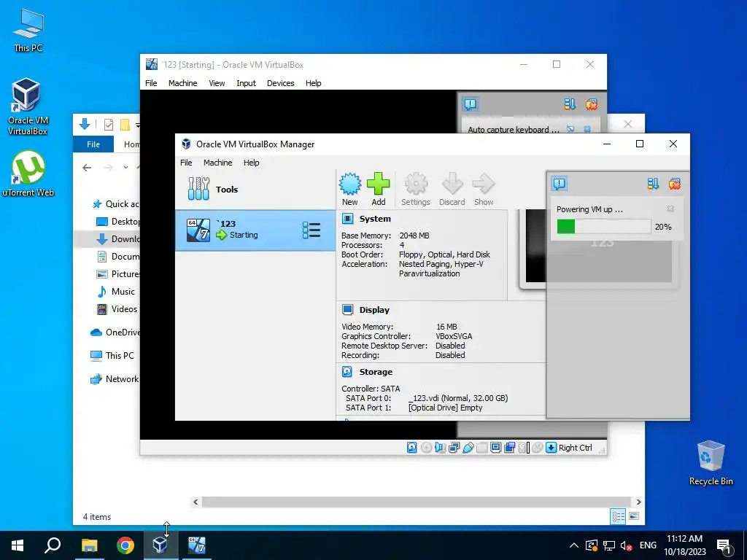Click Right Ctrl host key label
The image size is (747, 560).
tap(575, 448)
